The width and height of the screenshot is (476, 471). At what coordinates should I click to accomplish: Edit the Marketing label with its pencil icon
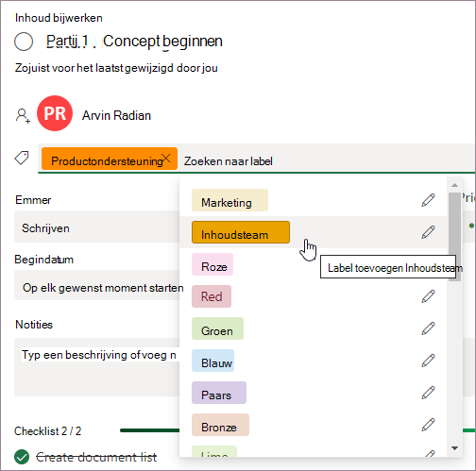pyautogui.click(x=428, y=200)
